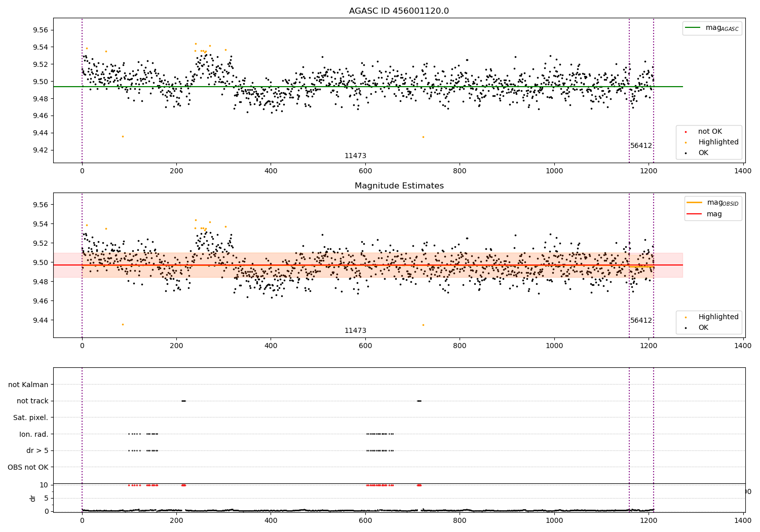The image size is (760, 532).
Task: Click x-tick '1400' under the bottom flags plot
Action: point(743,520)
